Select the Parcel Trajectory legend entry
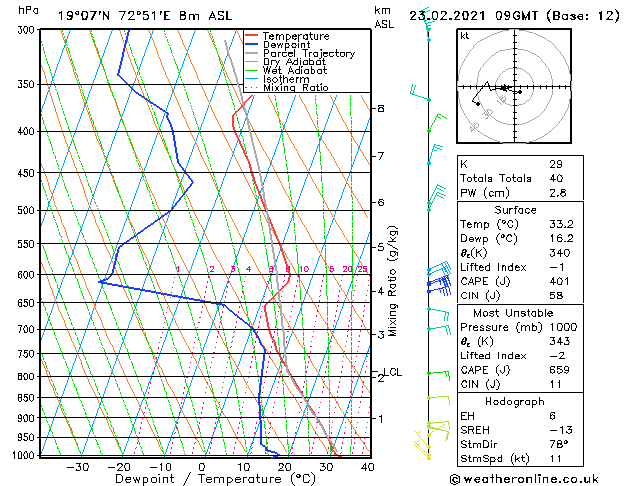The height and width of the screenshot is (486, 629). pos(300,53)
